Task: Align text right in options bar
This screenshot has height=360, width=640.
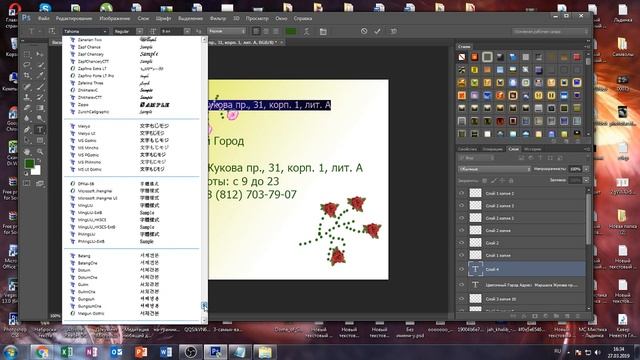Action: coord(276,31)
